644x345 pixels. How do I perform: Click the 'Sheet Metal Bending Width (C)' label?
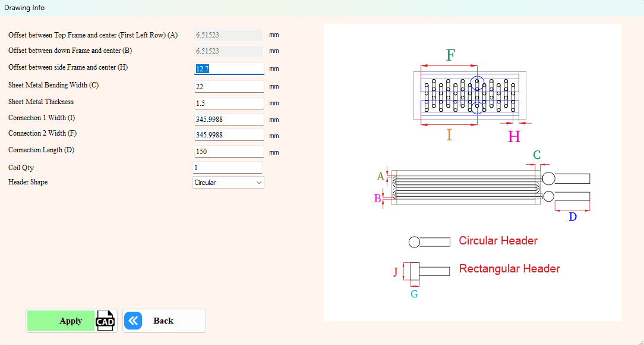[x=53, y=85]
